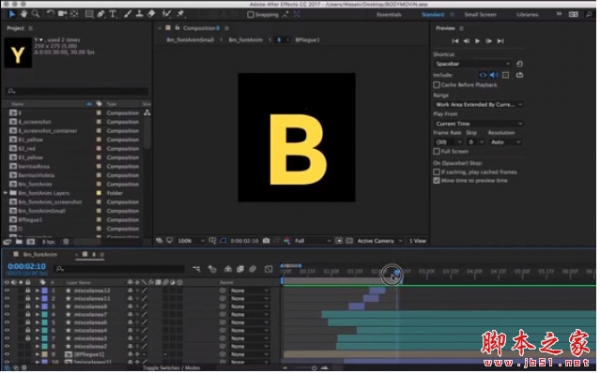Switch to the Libraries workspace
The image size is (600, 373).
pyautogui.click(x=527, y=15)
